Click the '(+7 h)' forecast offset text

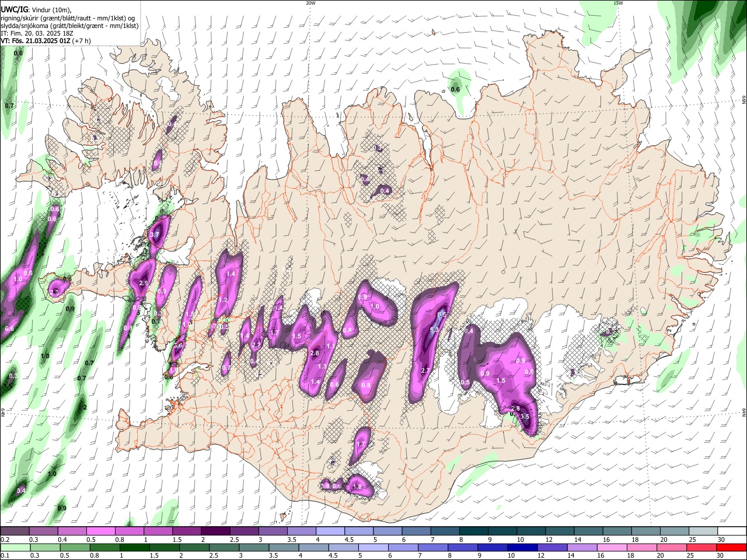pyautogui.click(x=83, y=41)
